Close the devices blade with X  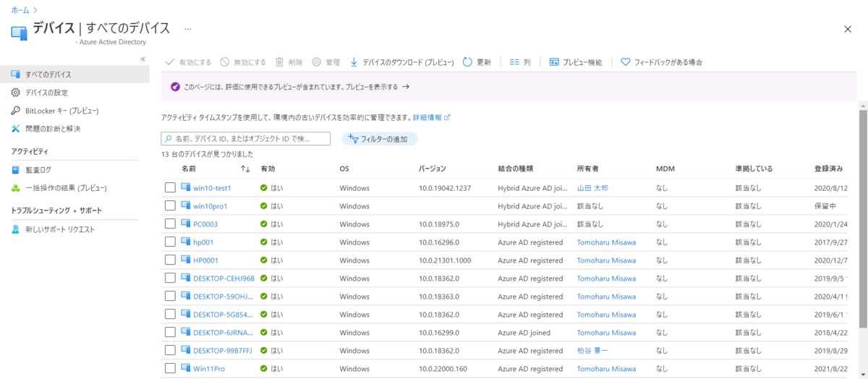848,28
